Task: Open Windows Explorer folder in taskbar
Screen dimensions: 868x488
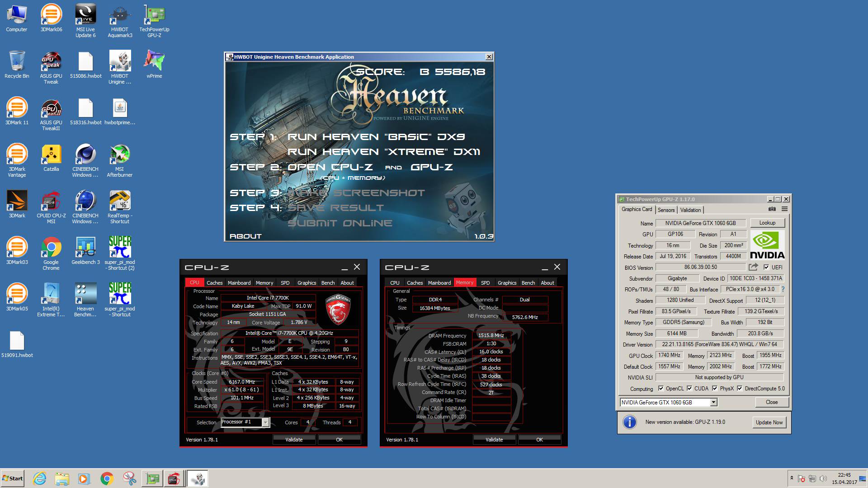Action: point(62,479)
